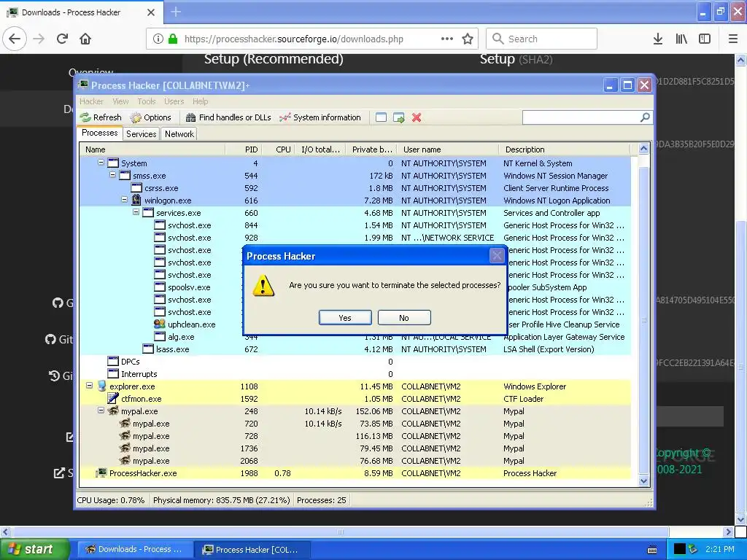
Task: Select the winlogon.exe process icon
Action: click(x=136, y=200)
